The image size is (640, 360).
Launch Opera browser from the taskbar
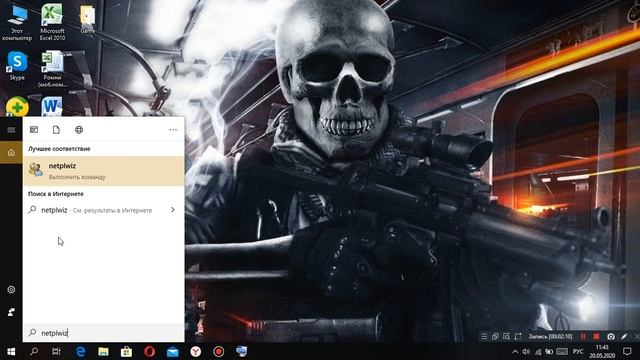coord(149,351)
